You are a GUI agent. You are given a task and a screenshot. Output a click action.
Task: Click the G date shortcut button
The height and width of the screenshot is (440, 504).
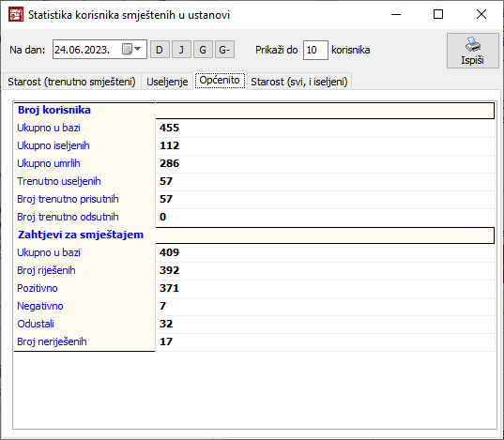(203, 50)
